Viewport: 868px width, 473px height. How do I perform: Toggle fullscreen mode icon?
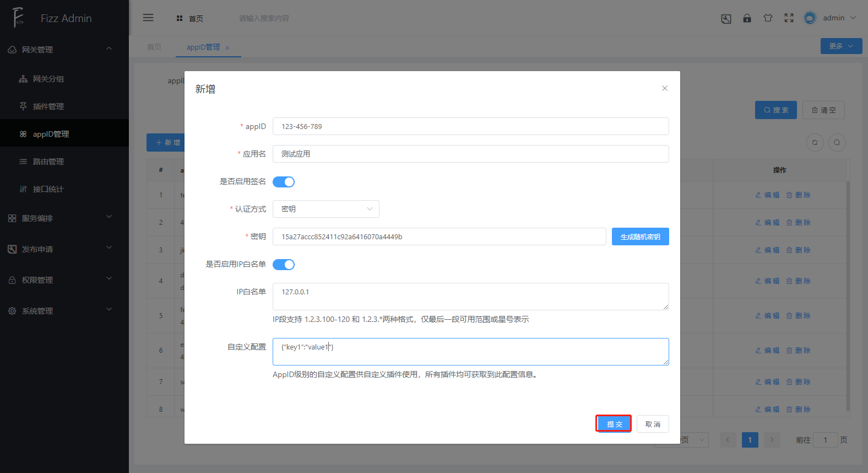789,18
